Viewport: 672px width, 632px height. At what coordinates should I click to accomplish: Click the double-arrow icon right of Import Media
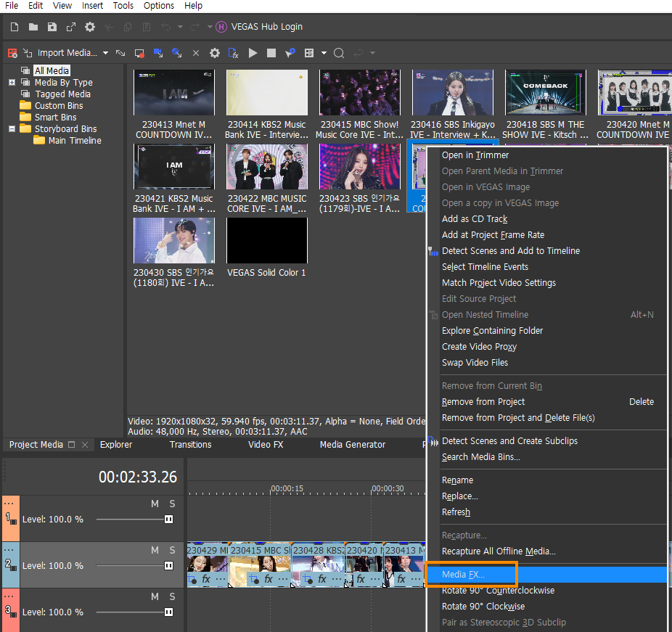coord(120,53)
